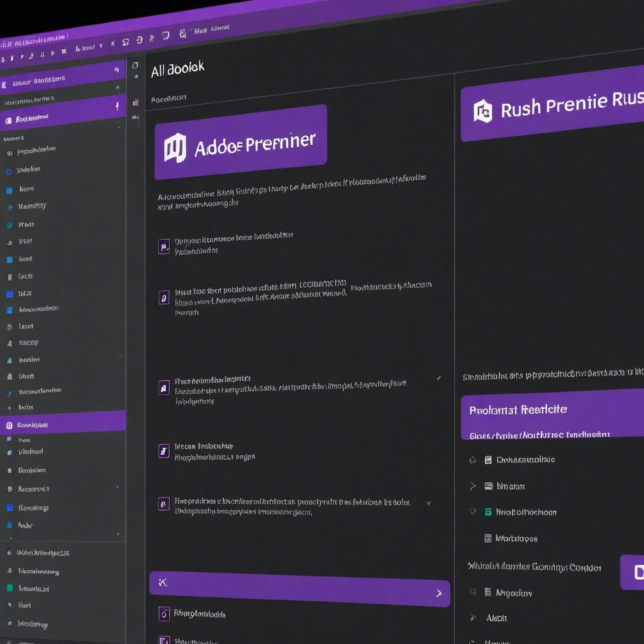
Task: Click the right chevron on purple bottom bar
Action: [x=438, y=592]
